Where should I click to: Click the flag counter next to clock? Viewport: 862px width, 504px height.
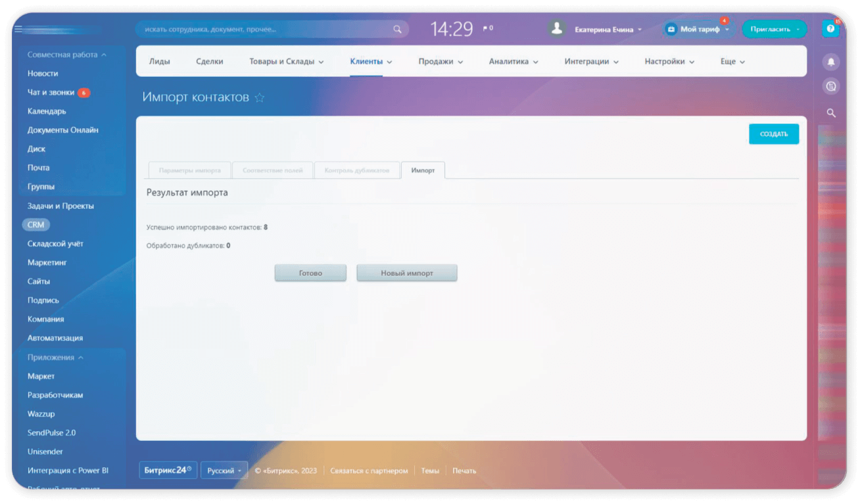click(488, 28)
